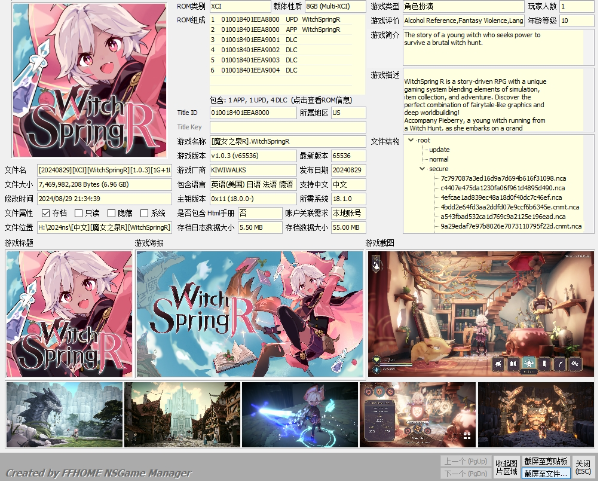Open the blue magic beam battle thumbnail
The image size is (598, 481).
(x=300, y=415)
